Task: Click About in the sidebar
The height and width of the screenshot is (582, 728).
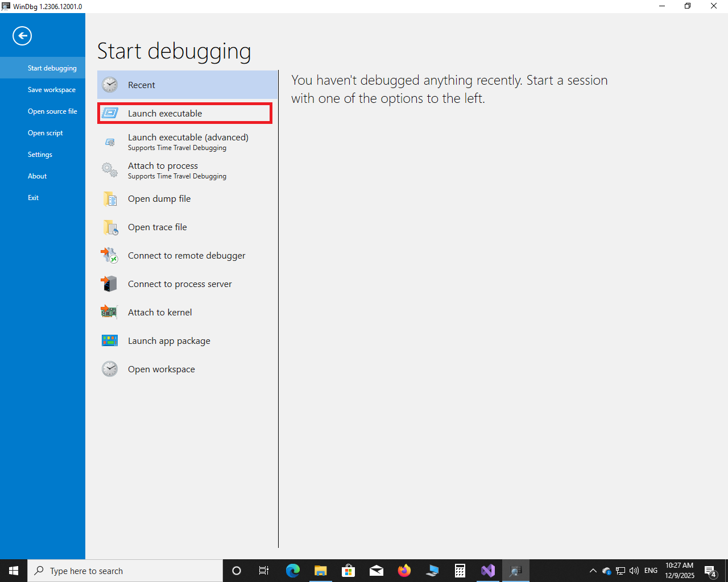Action: (x=38, y=176)
